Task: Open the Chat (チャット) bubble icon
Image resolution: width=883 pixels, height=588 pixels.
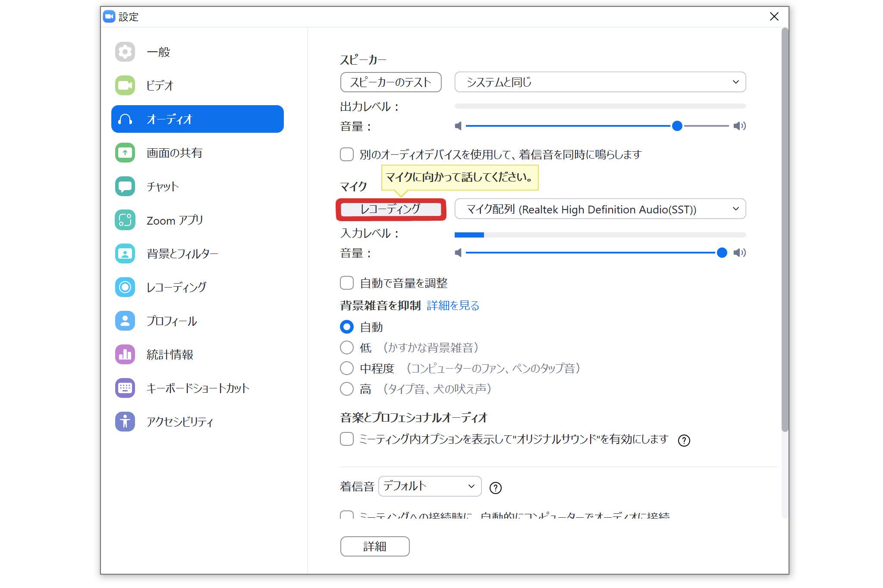Action: 125,186
